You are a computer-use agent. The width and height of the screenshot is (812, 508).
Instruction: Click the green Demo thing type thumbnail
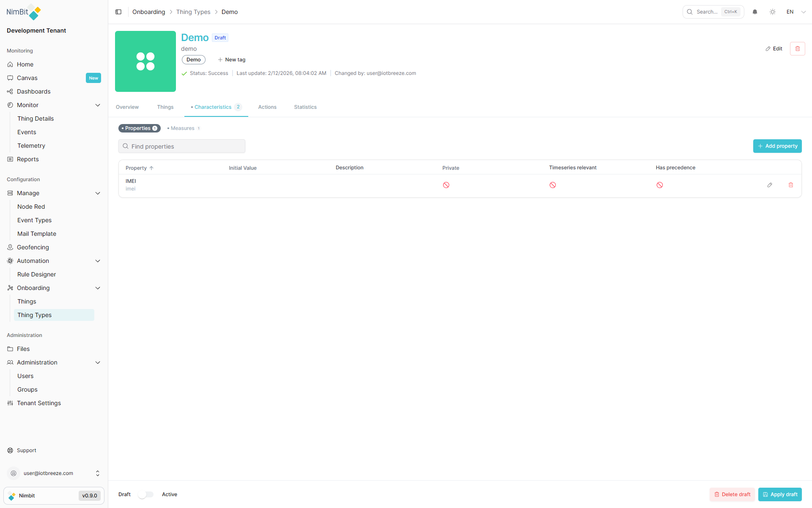145,61
